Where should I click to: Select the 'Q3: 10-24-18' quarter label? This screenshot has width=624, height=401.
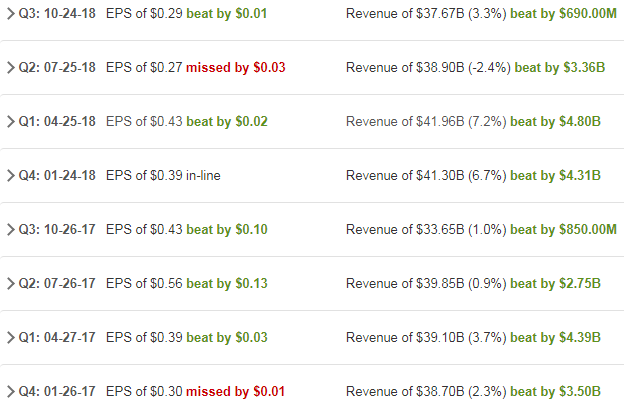pos(57,14)
